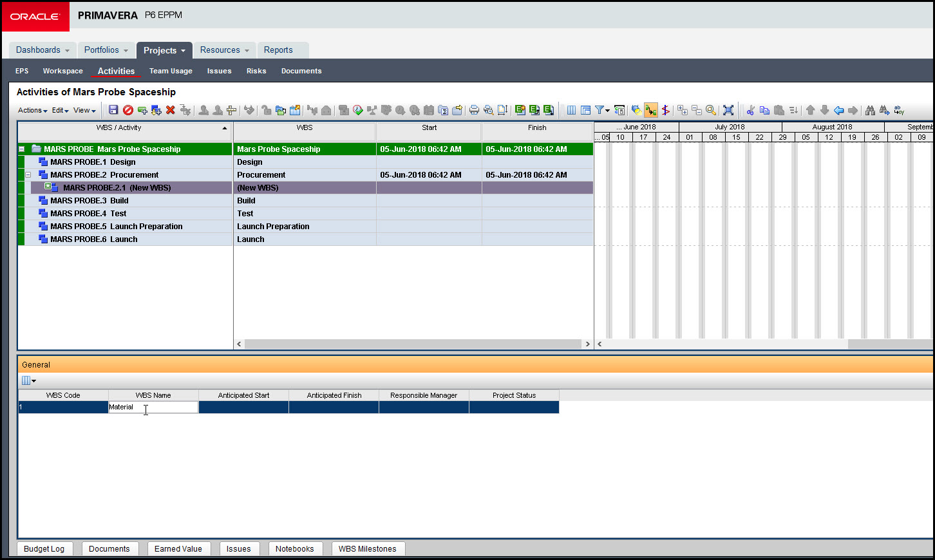Switch to the Team Usage tab

point(171,71)
